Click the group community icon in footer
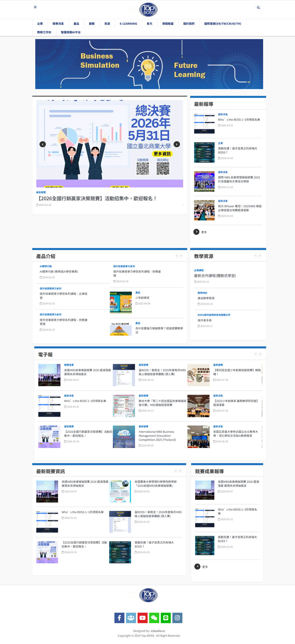 131,618
